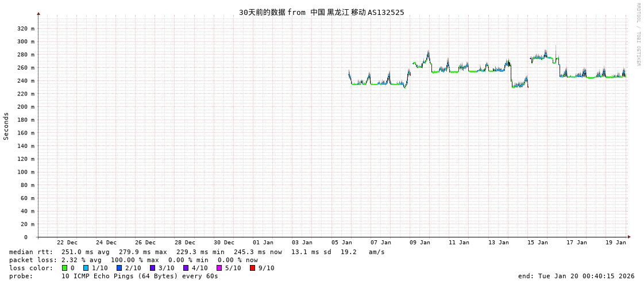Screen dimensions: 644x284
Task: Click the arrow at right end of X axis
Action: point(629,237)
